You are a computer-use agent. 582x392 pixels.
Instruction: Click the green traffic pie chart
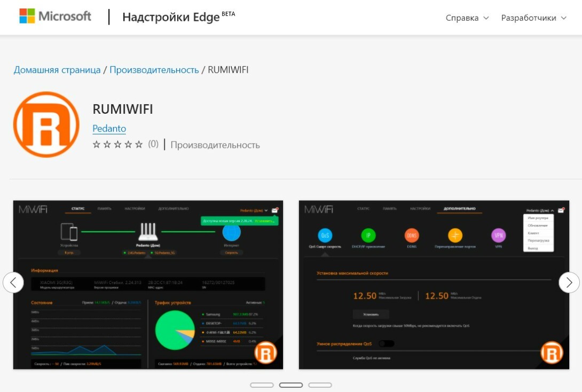click(x=175, y=330)
